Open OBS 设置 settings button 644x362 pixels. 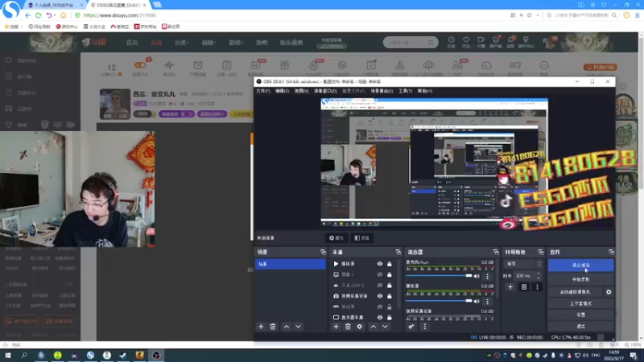pyautogui.click(x=580, y=315)
